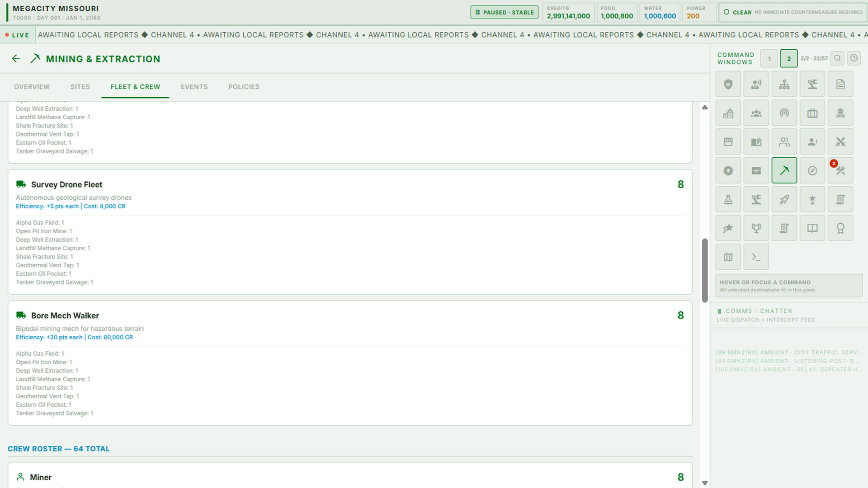Open the storefront market command window

tap(728, 142)
